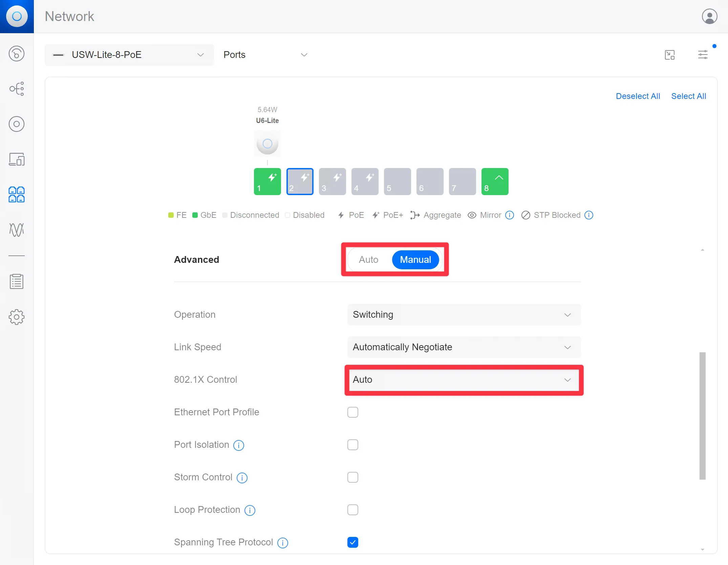Open Client Devices sidebar icon
The height and width of the screenshot is (565, 728).
17,159
